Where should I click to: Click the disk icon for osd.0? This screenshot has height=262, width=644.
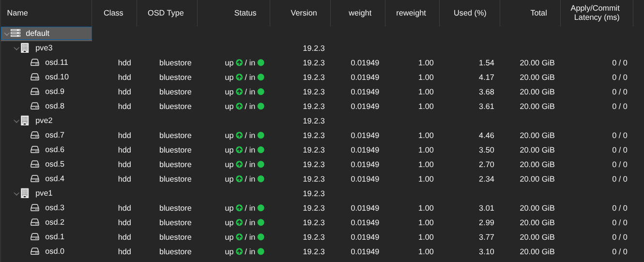[35, 251]
